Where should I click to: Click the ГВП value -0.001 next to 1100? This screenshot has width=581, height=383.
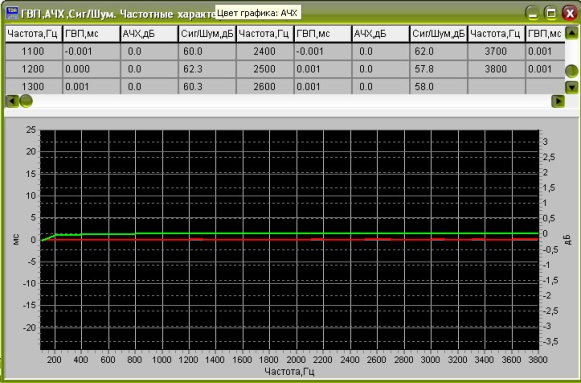click(x=91, y=51)
